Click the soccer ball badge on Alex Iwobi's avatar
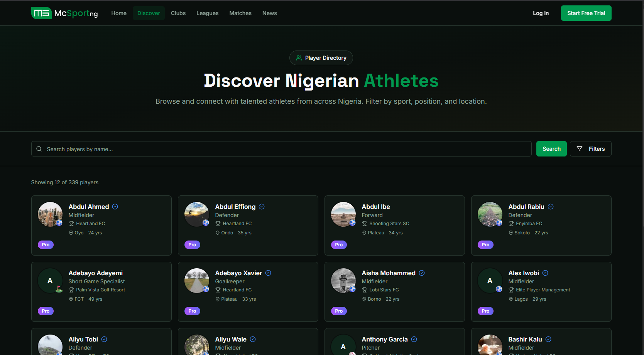Viewport: 644px width, 355px height. pyautogui.click(x=499, y=289)
